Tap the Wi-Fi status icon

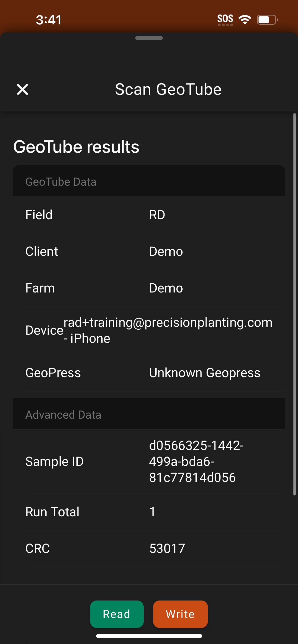245,20
